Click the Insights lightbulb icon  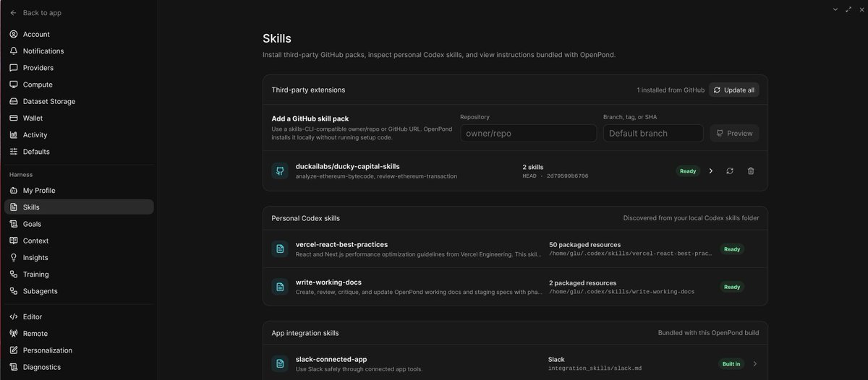[x=14, y=257]
